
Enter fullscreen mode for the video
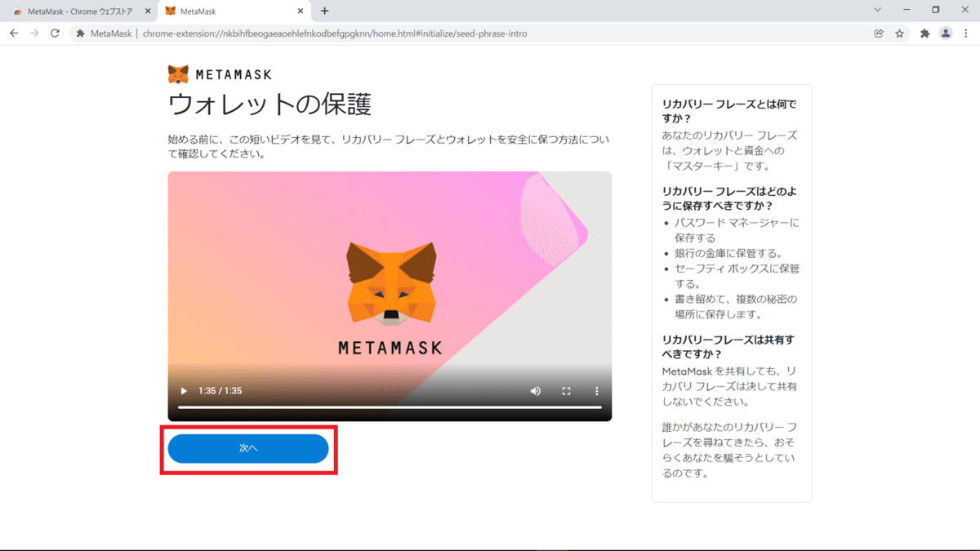pyautogui.click(x=566, y=391)
